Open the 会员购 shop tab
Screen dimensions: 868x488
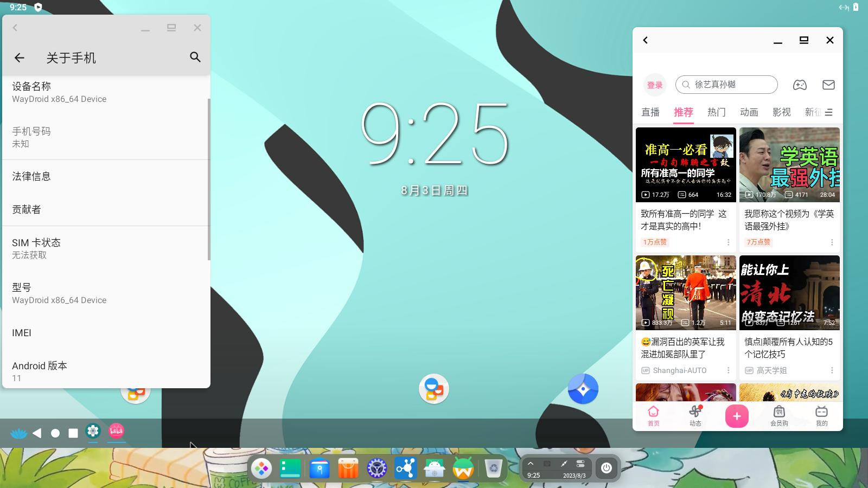[x=779, y=416]
